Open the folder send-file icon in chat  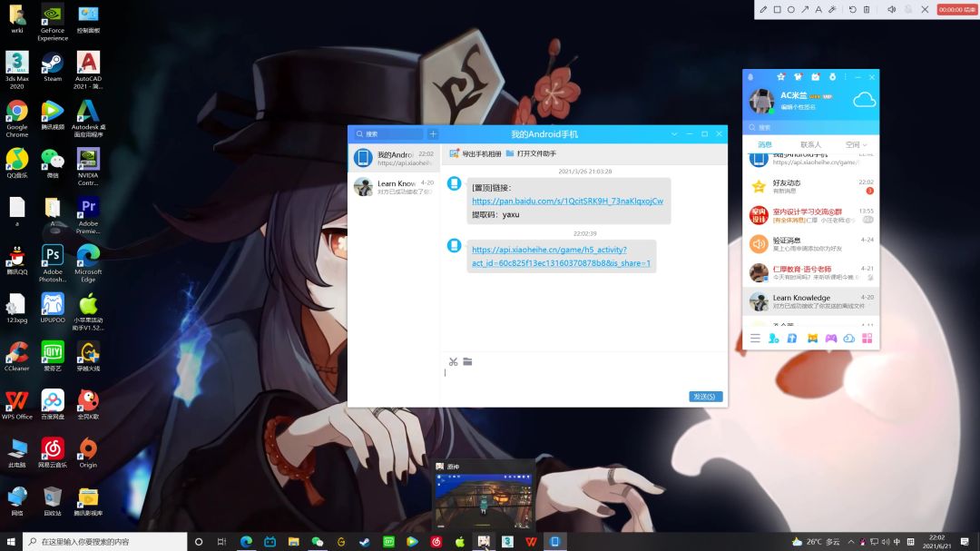click(x=467, y=361)
